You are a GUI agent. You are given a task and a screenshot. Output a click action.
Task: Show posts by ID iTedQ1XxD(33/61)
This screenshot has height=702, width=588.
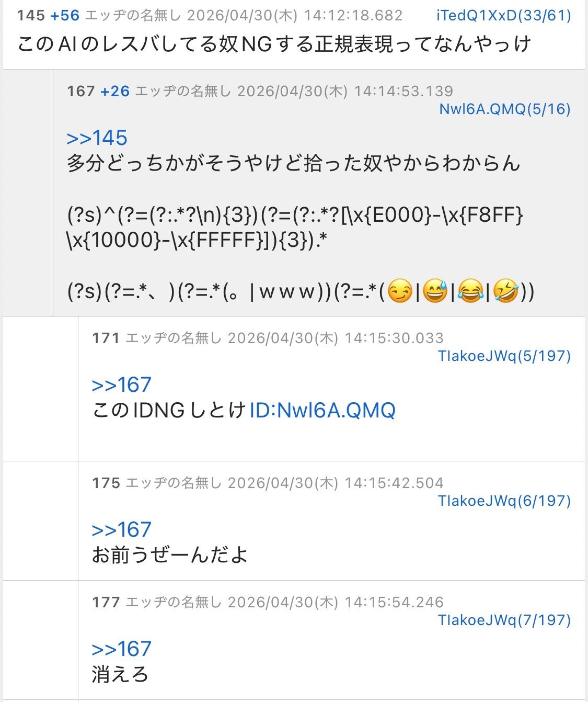tap(504, 15)
